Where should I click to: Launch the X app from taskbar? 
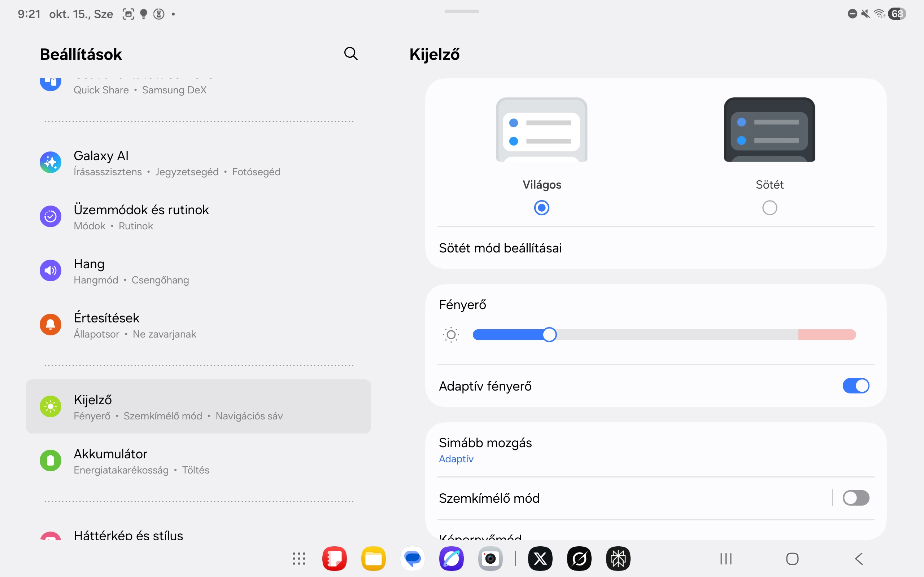tap(540, 559)
